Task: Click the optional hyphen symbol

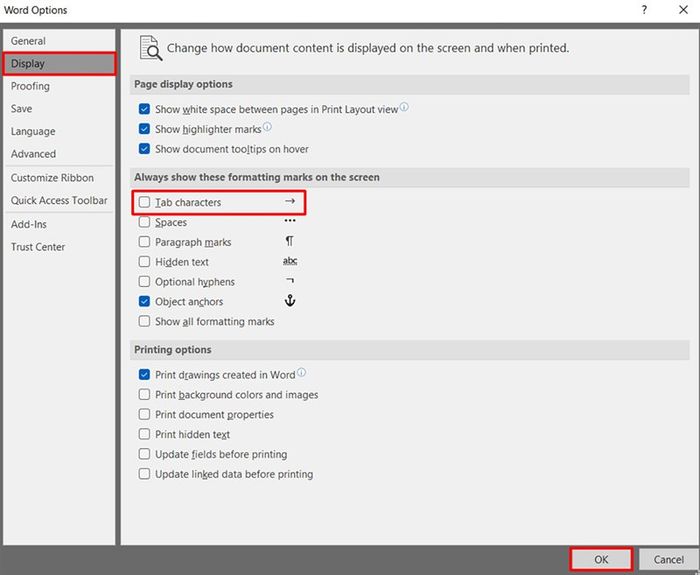Action: [290, 280]
